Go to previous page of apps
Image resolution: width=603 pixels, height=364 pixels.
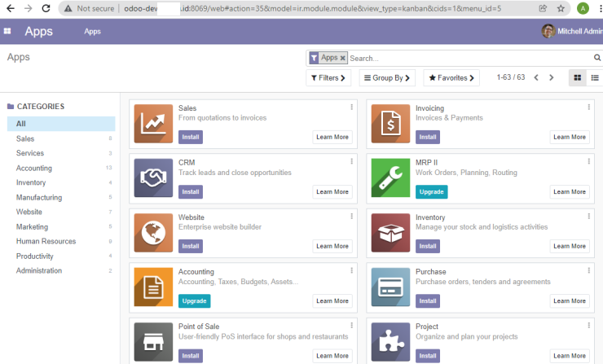(536, 77)
